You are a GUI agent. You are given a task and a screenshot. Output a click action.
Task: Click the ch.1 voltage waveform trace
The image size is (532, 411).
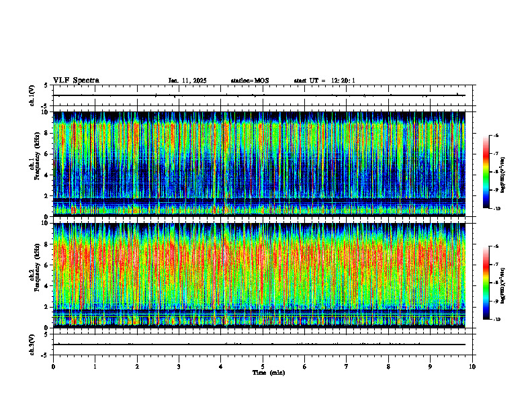(259, 95)
